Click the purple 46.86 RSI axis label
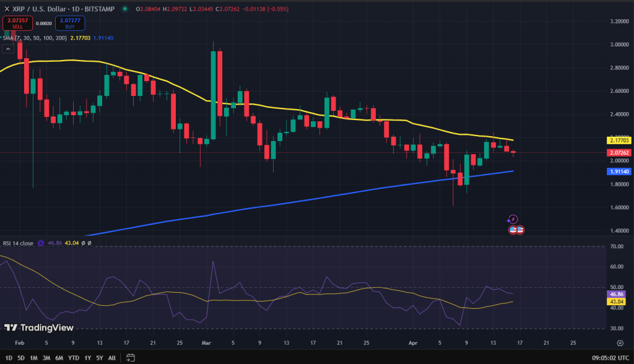 coord(616,294)
